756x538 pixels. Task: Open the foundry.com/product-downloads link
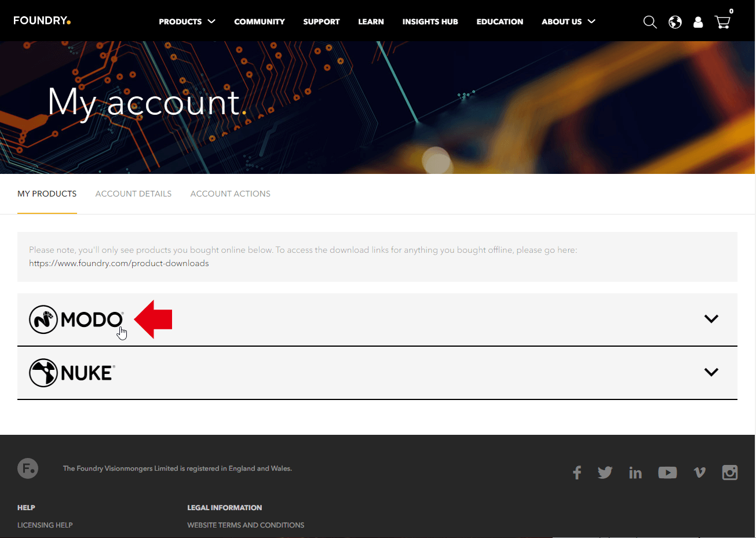tap(119, 263)
